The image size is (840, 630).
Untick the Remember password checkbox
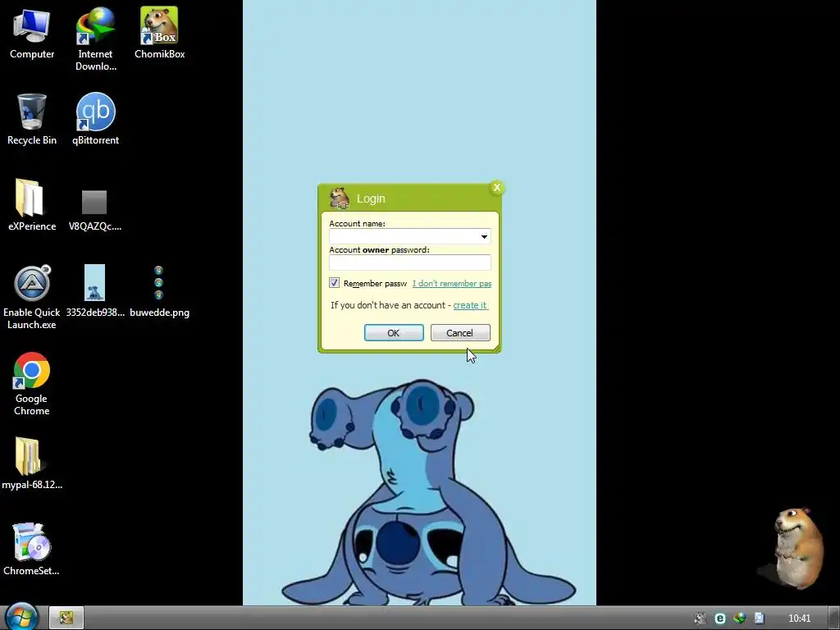pos(334,283)
